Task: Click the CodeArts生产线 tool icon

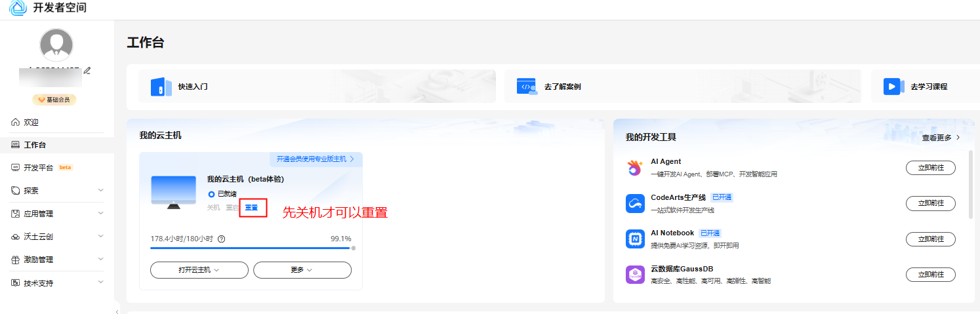Action: coord(635,204)
